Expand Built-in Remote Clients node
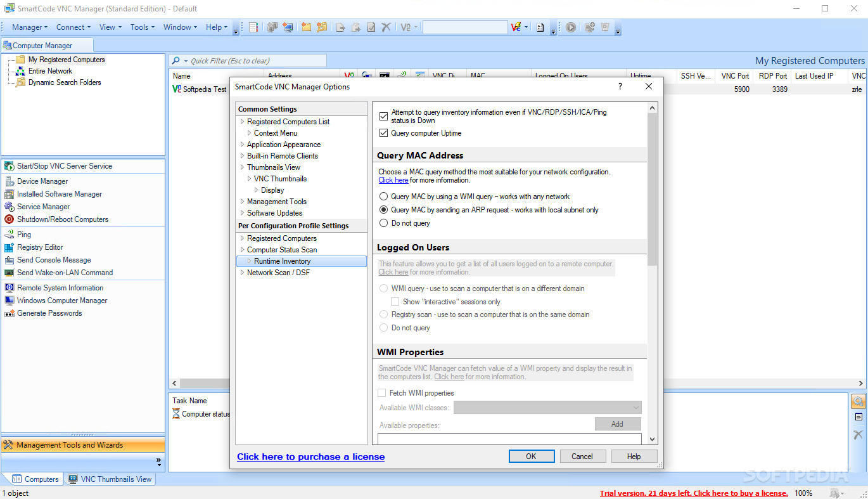868x499 pixels. click(242, 156)
